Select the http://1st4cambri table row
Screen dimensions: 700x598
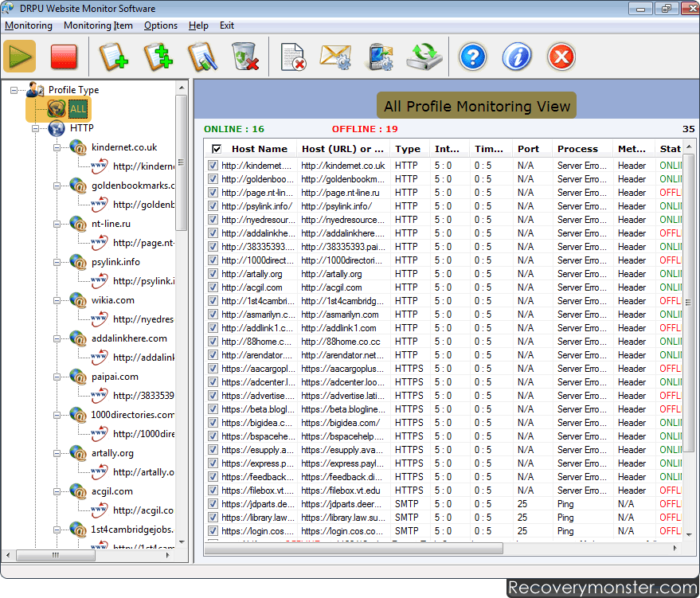(443, 301)
